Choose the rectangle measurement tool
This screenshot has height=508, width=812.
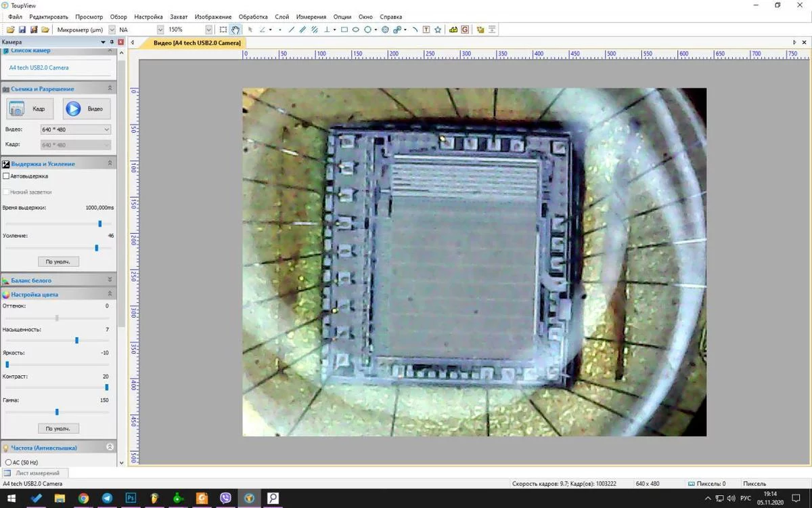[344, 30]
